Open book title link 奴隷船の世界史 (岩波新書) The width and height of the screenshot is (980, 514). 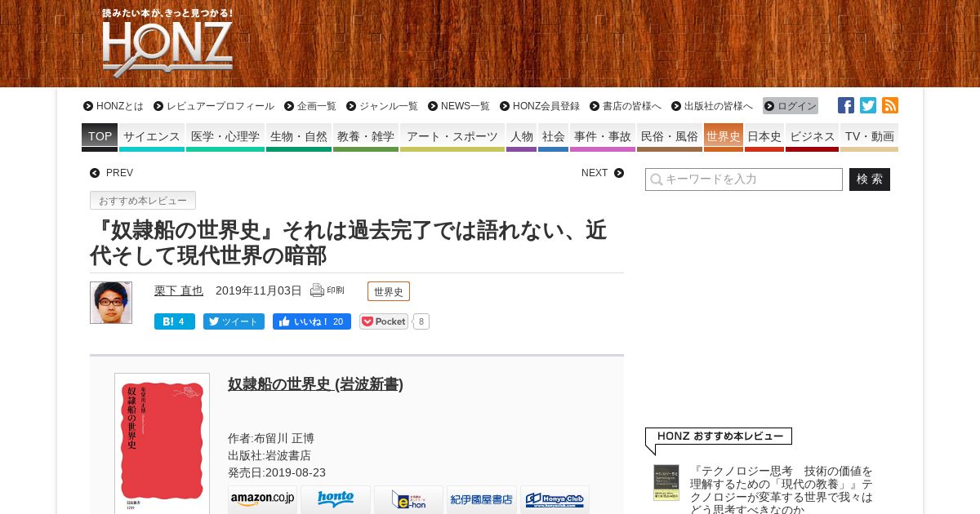click(315, 384)
